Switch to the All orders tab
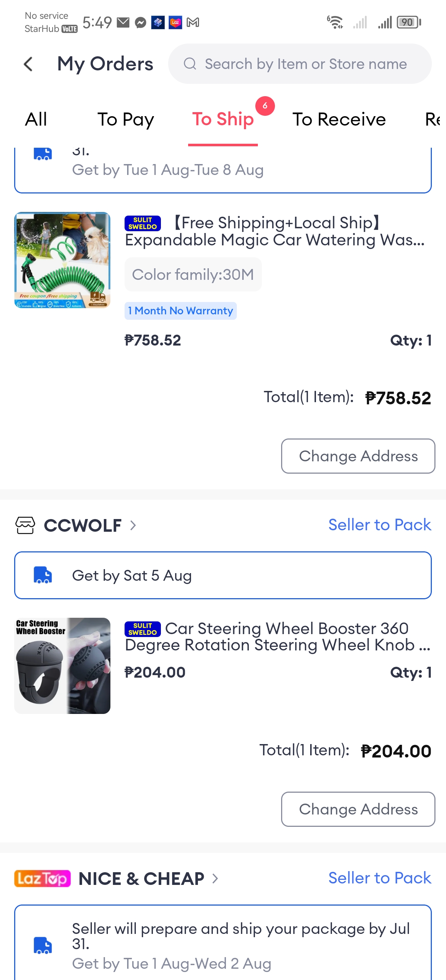Viewport: 446px width, 980px height. 36,119
